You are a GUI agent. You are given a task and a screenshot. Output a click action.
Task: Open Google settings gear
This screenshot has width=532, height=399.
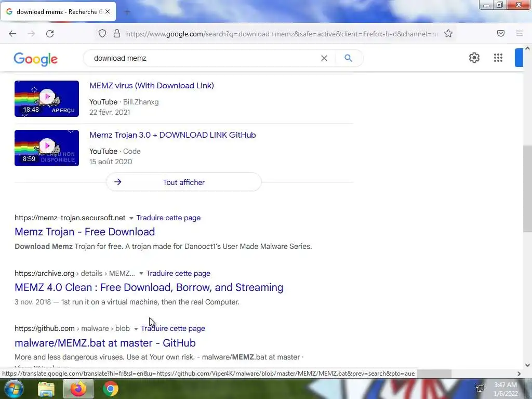click(x=474, y=58)
